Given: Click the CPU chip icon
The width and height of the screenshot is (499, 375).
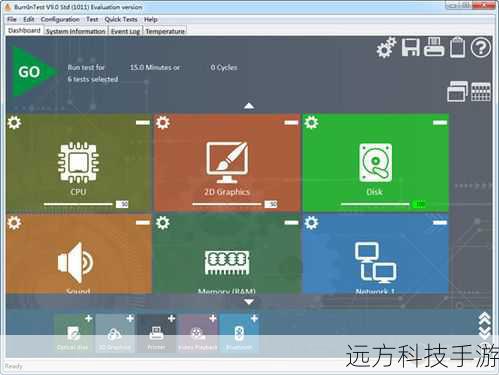Looking at the screenshot, I should click(78, 163).
